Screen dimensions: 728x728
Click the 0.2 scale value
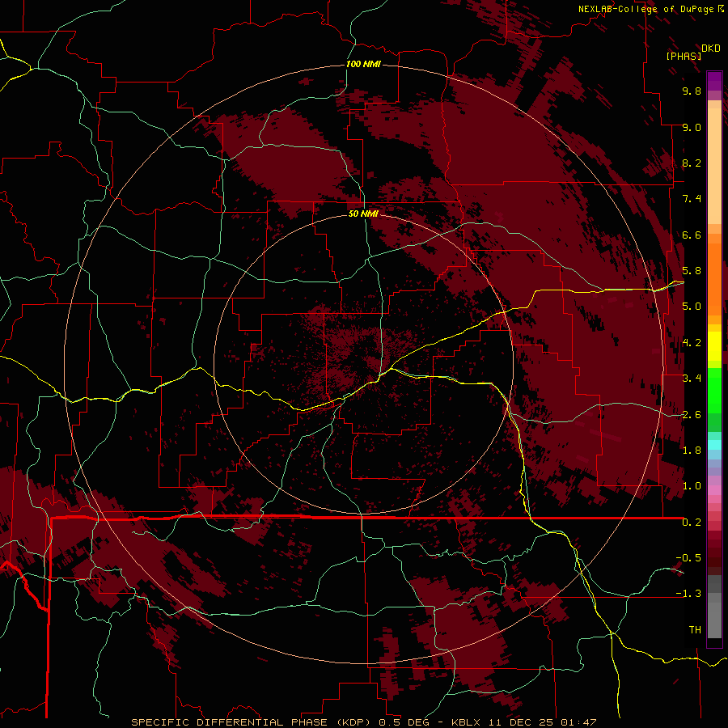692,523
